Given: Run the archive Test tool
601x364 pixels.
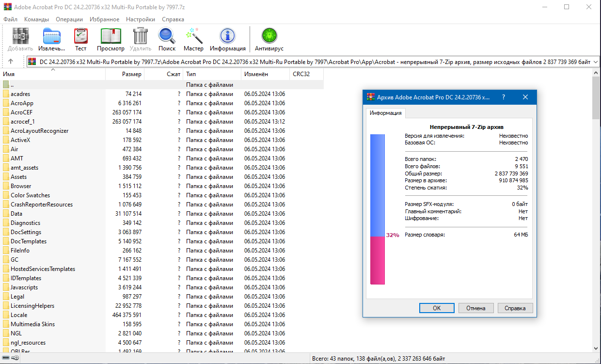Looking at the screenshot, I should tap(80, 39).
